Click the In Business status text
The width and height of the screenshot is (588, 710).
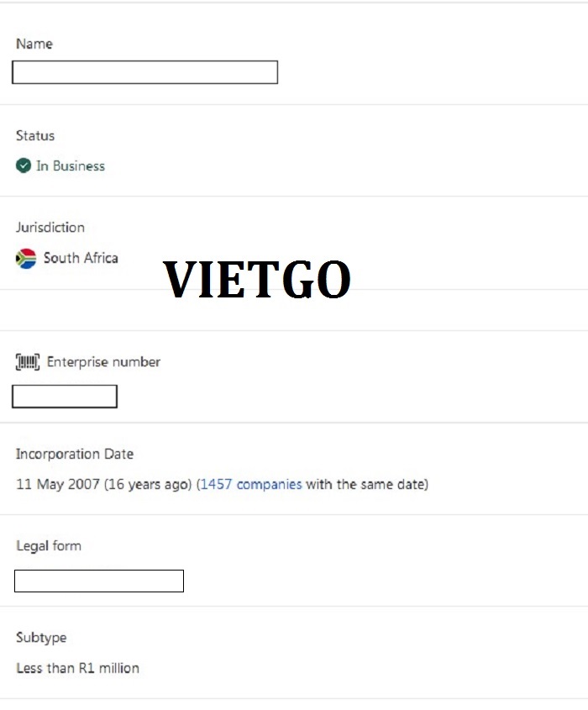click(71, 166)
